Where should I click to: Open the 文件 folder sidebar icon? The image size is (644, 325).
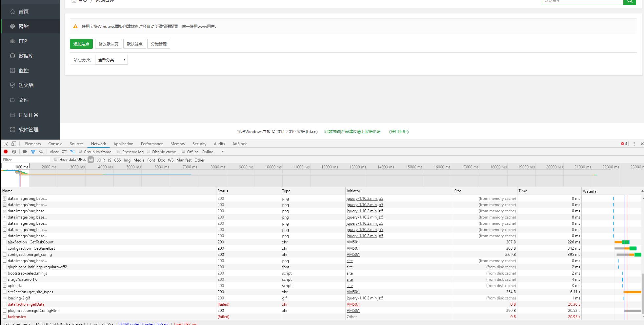(12, 100)
